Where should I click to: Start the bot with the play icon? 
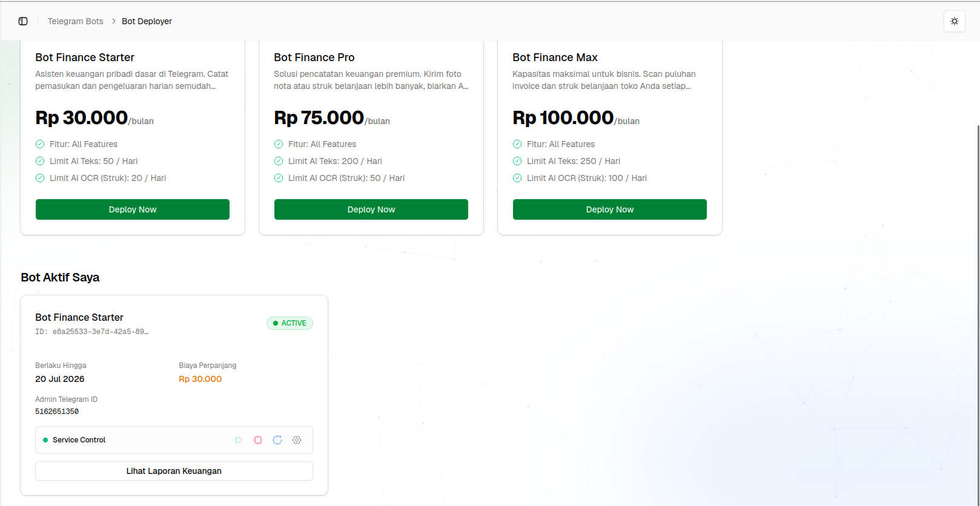coord(239,440)
